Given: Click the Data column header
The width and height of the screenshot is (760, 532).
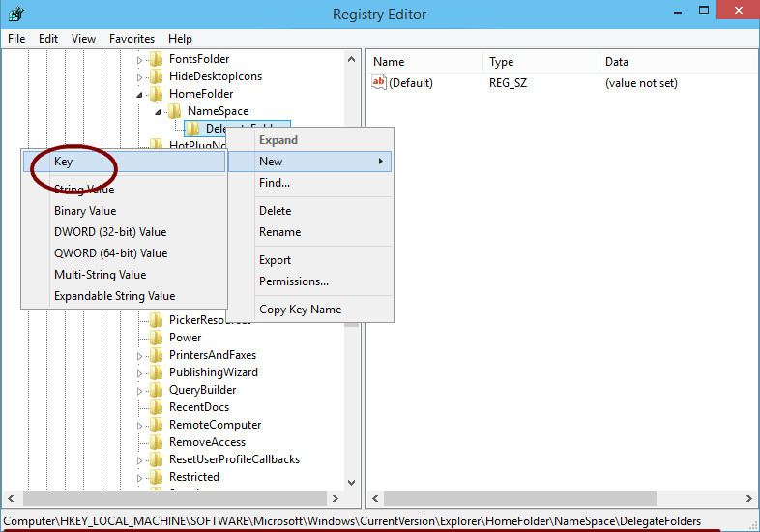Looking at the screenshot, I should (x=617, y=62).
